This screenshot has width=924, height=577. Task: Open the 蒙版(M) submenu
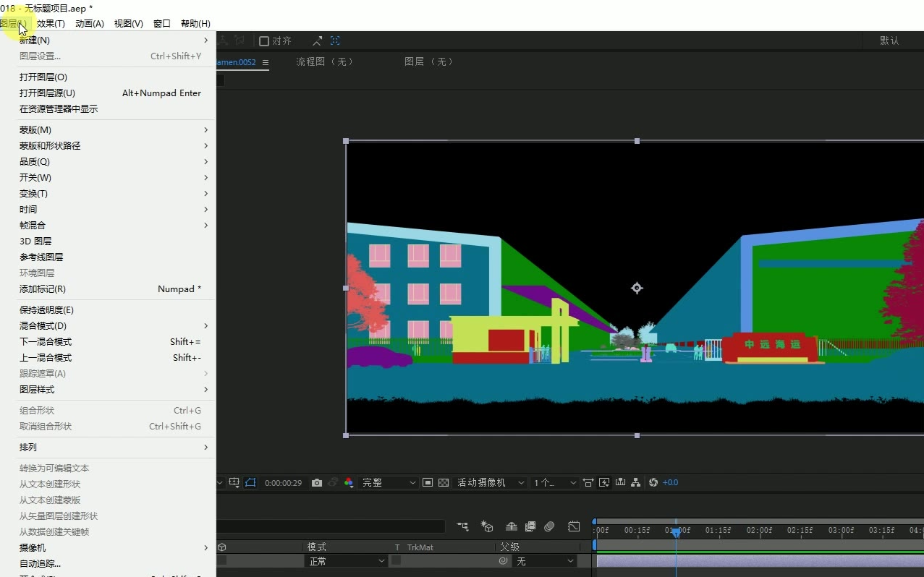pos(35,130)
